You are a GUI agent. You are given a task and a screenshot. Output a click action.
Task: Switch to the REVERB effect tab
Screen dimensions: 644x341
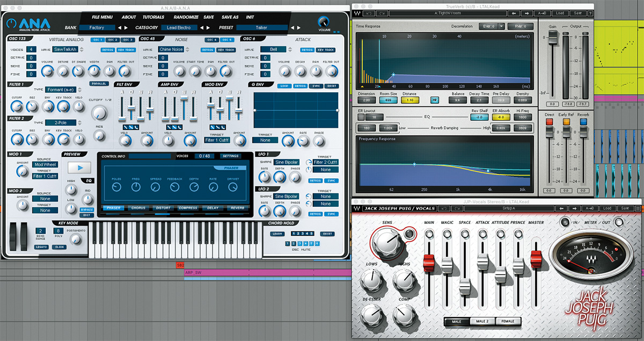[x=237, y=208]
